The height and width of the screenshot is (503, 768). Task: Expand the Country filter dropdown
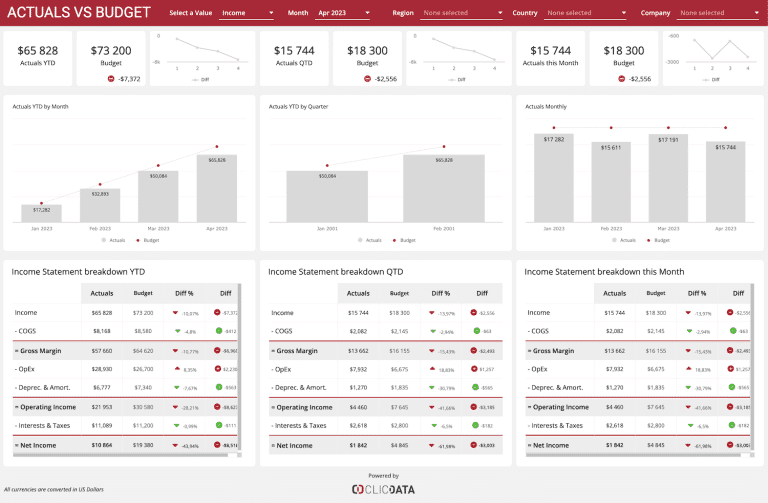point(585,13)
